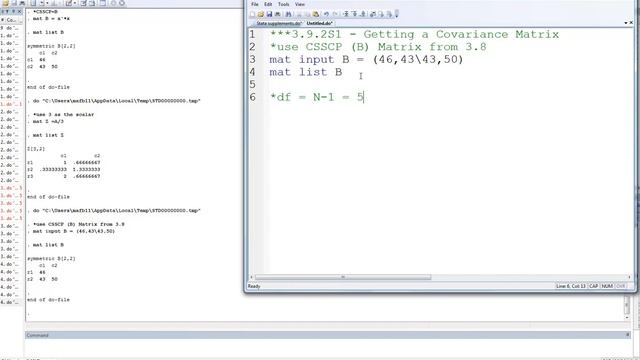Click editor line 'mat input B = (46,43\43,50)'
Screen dimensions: 640x360
tap(366, 60)
